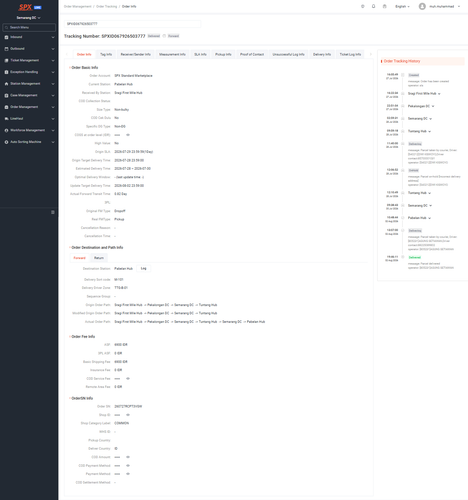
Task: Click the Delivered badge beside tracking number
Action: (154, 36)
